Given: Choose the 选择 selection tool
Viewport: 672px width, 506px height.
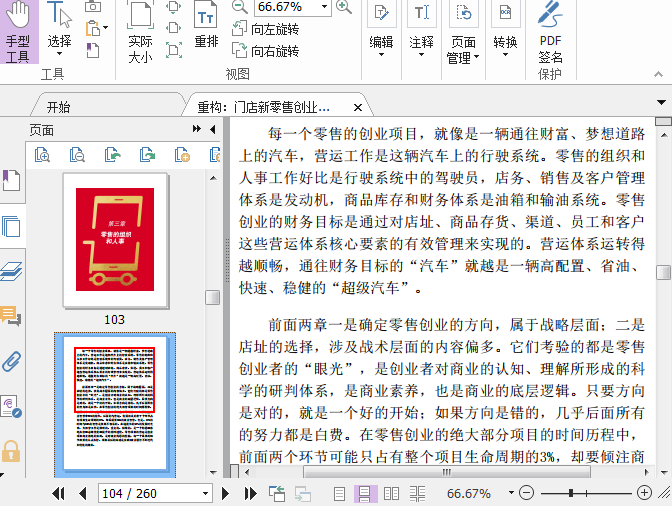Looking at the screenshot, I should click(59, 29).
